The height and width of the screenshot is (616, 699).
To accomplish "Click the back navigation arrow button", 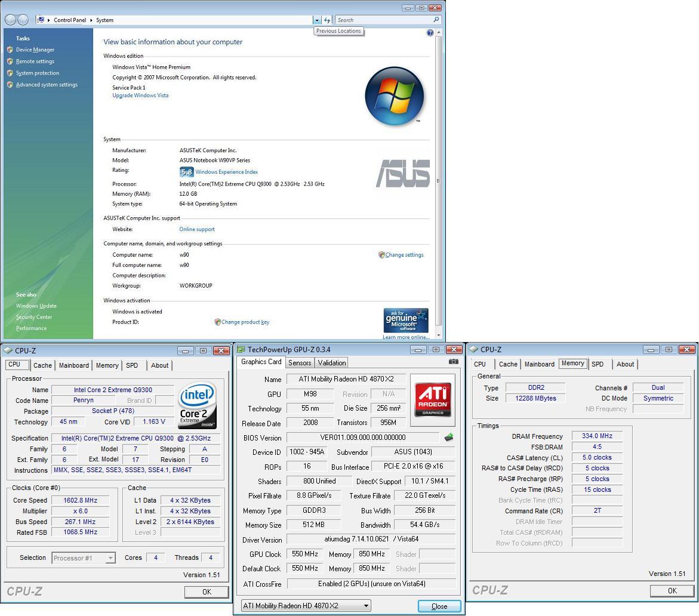I will pos(10,20).
